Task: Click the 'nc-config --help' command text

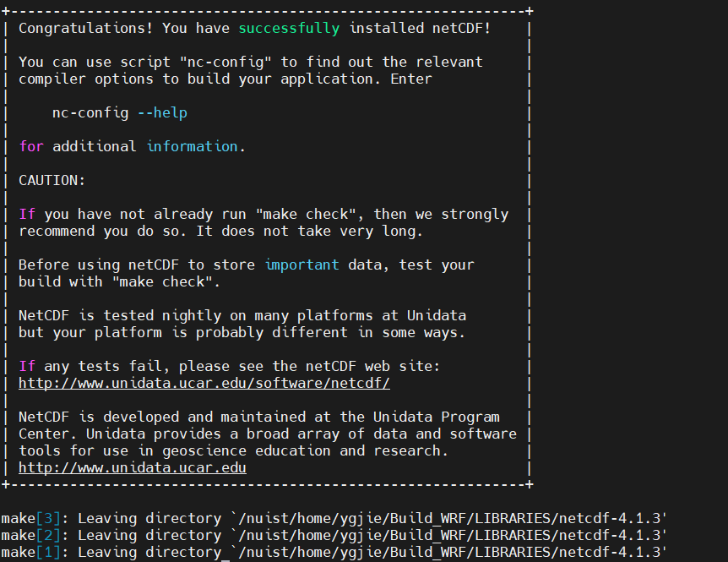Action: (x=118, y=112)
